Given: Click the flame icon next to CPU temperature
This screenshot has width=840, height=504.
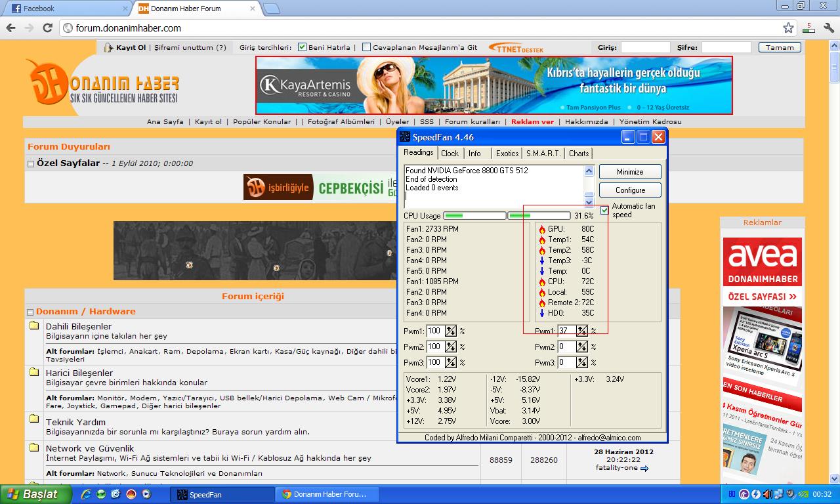Looking at the screenshot, I should [x=542, y=282].
